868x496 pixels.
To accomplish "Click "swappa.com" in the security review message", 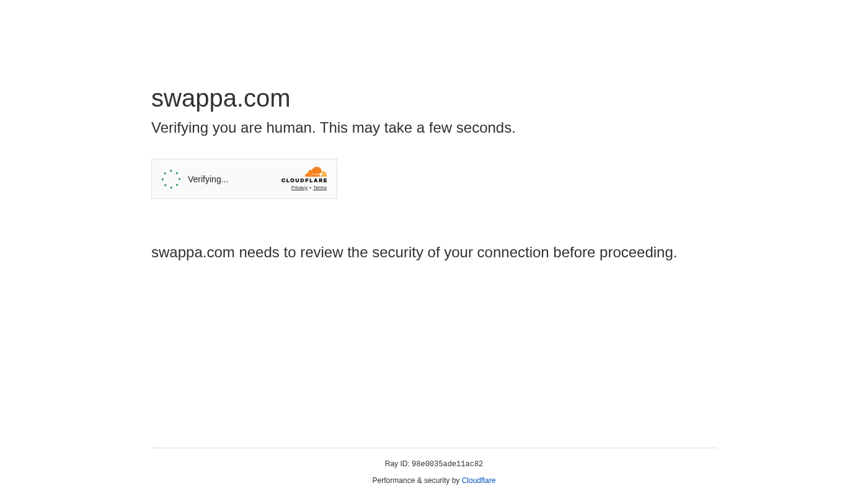I will [x=193, y=252].
